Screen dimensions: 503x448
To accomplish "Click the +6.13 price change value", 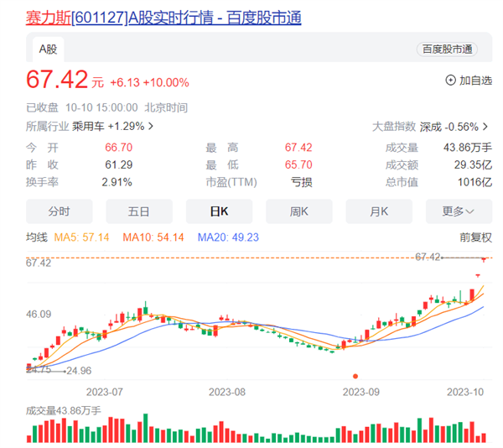I will click(x=125, y=82).
